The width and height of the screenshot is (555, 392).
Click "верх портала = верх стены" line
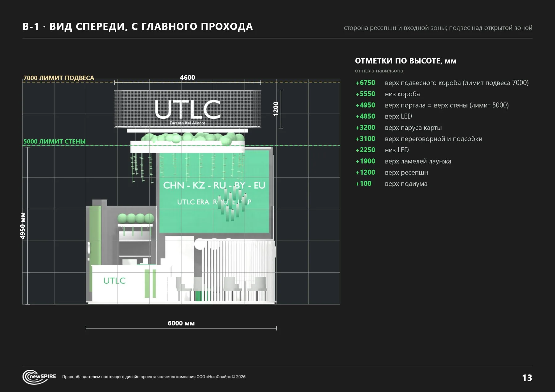pos(447,105)
